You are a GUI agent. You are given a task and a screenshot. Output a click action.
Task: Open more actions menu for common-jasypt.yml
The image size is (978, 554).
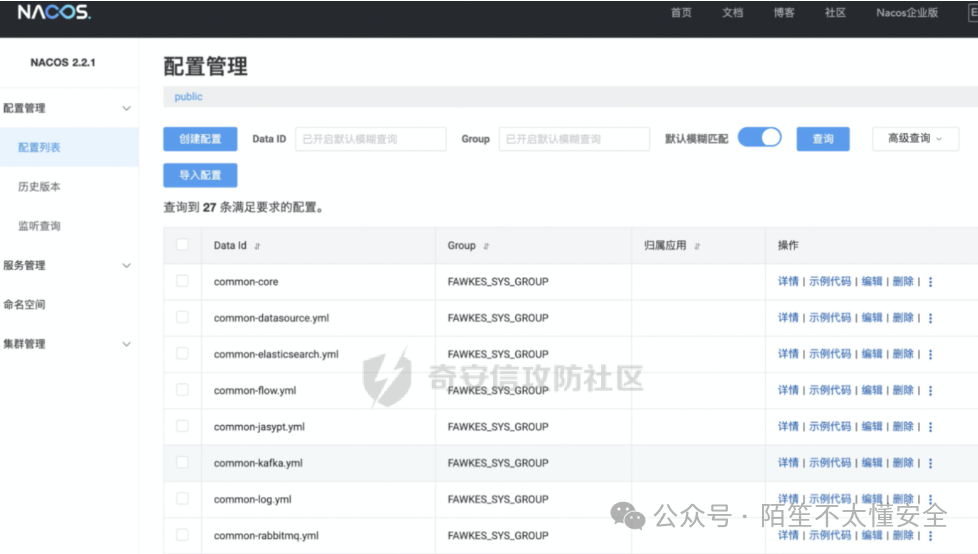930,427
